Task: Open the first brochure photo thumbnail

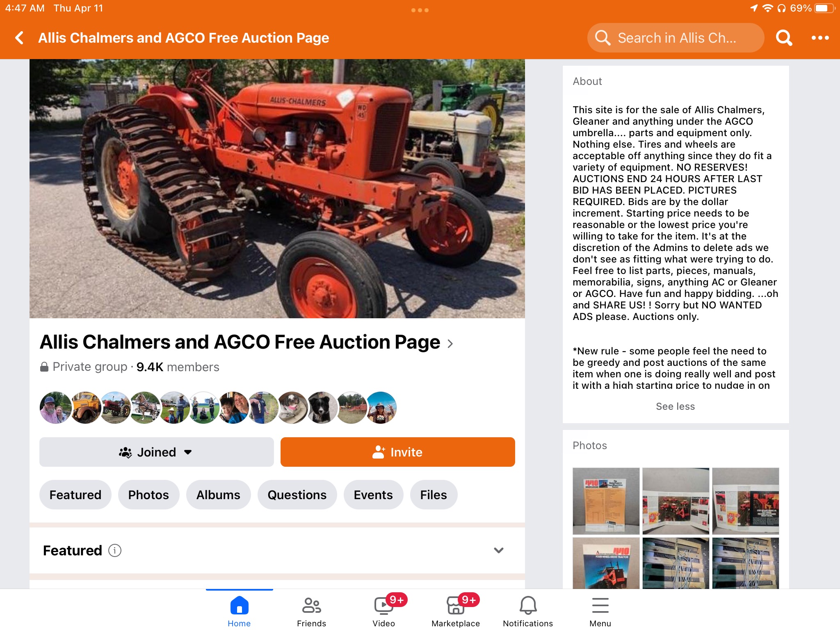Action: pyautogui.click(x=606, y=501)
